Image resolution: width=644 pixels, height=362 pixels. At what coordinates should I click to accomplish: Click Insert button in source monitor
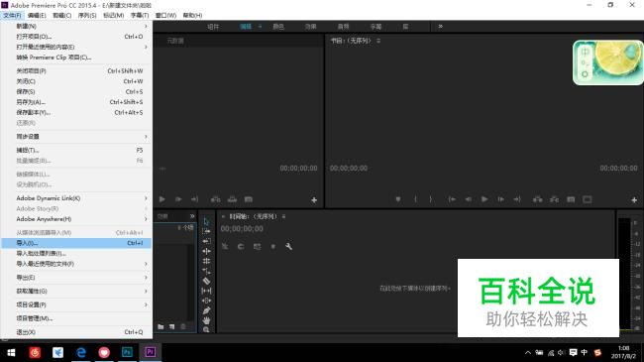215,199
